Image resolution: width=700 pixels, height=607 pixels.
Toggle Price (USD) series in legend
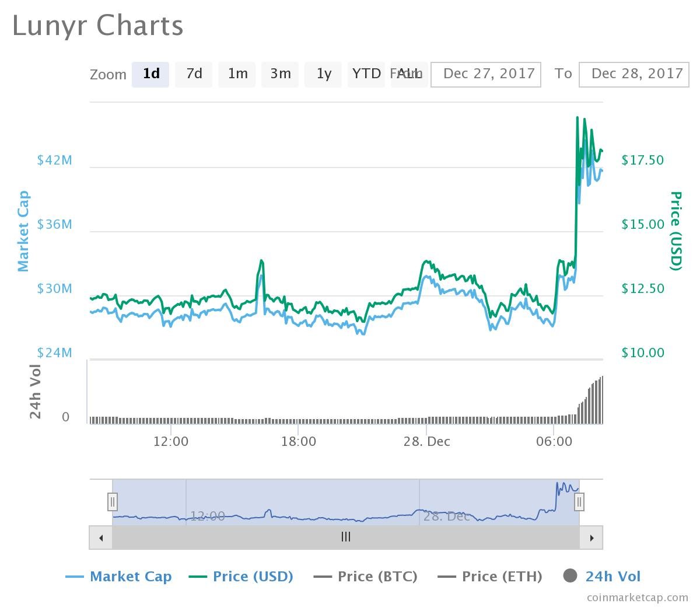[x=241, y=577]
